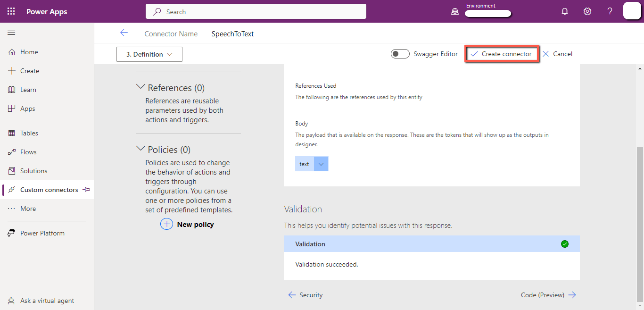The height and width of the screenshot is (310, 644).
Task: Click Power Platform in the navigation
Action: click(x=42, y=233)
